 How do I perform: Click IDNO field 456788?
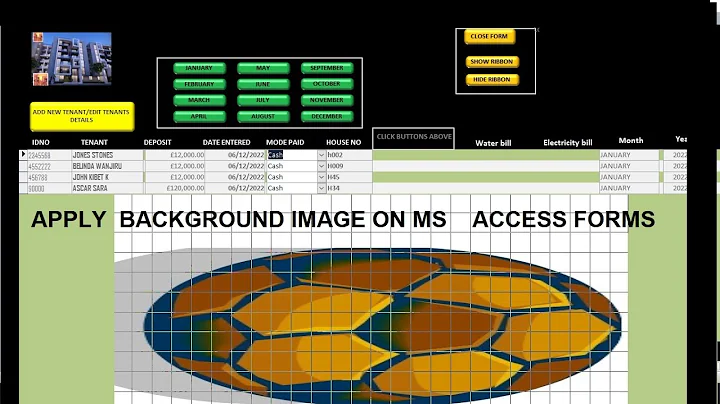[x=49, y=177]
